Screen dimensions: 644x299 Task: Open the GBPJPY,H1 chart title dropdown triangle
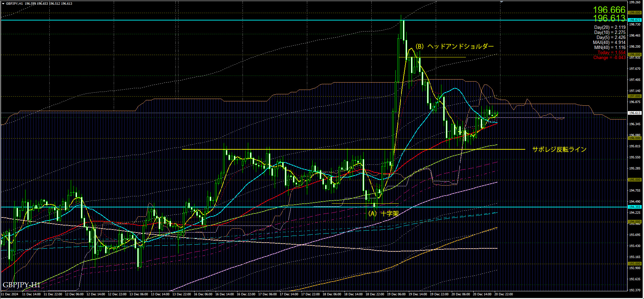(x=3, y=3)
